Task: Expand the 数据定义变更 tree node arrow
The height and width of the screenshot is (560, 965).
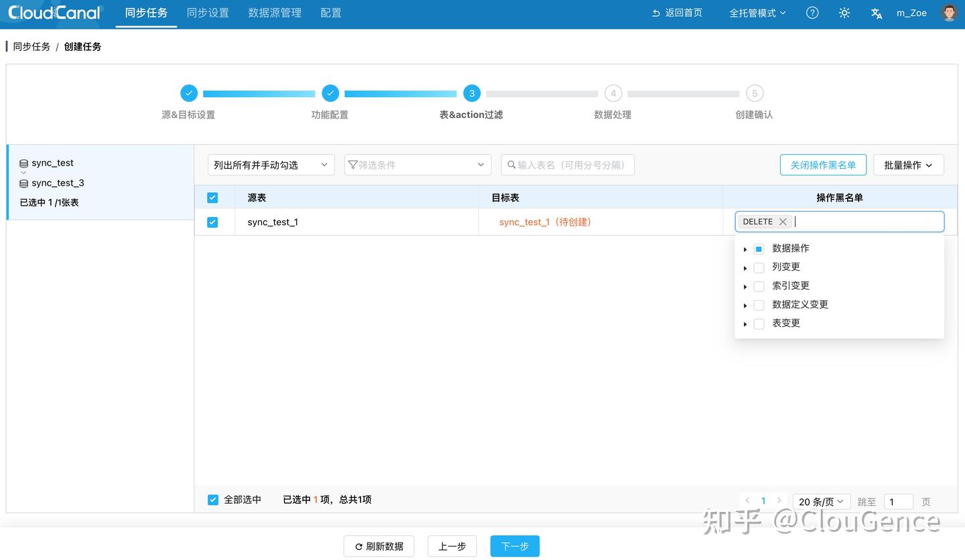Action: point(745,305)
